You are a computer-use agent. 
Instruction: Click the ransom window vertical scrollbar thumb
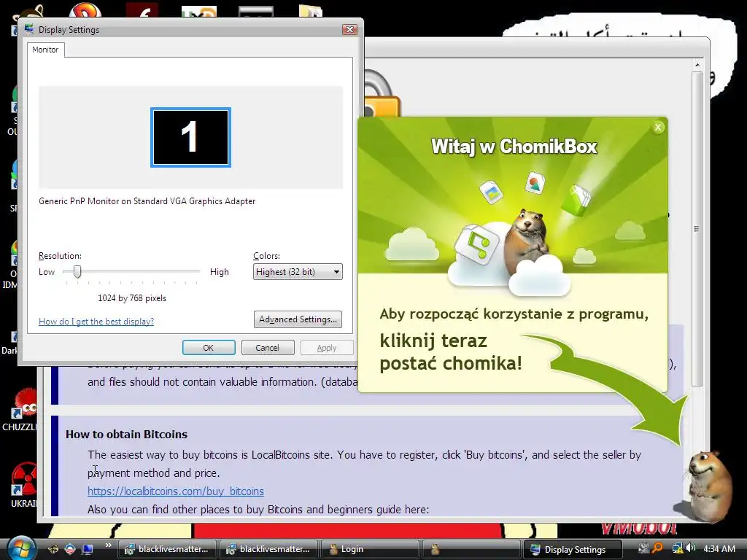(x=697, y=228)
